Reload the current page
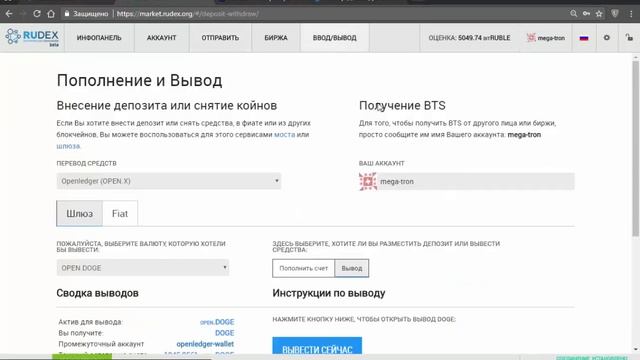640x360 pixels. pyautogui.click(x=37, y=13)
